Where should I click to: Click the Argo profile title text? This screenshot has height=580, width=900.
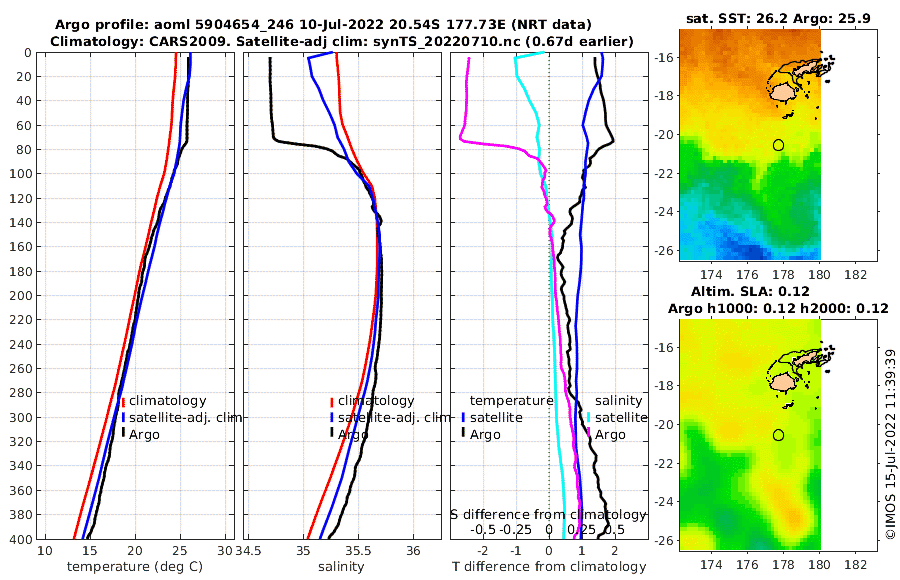point(323,25)
